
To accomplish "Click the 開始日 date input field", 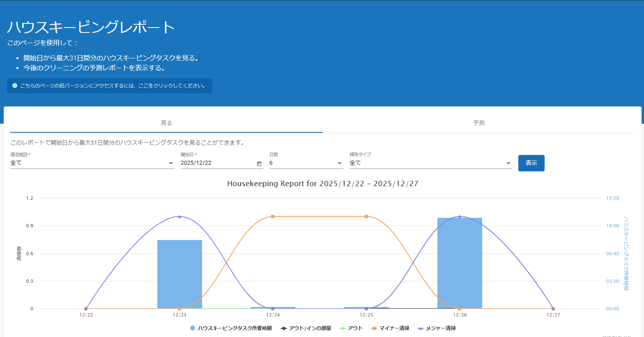I will coord(216,163).
